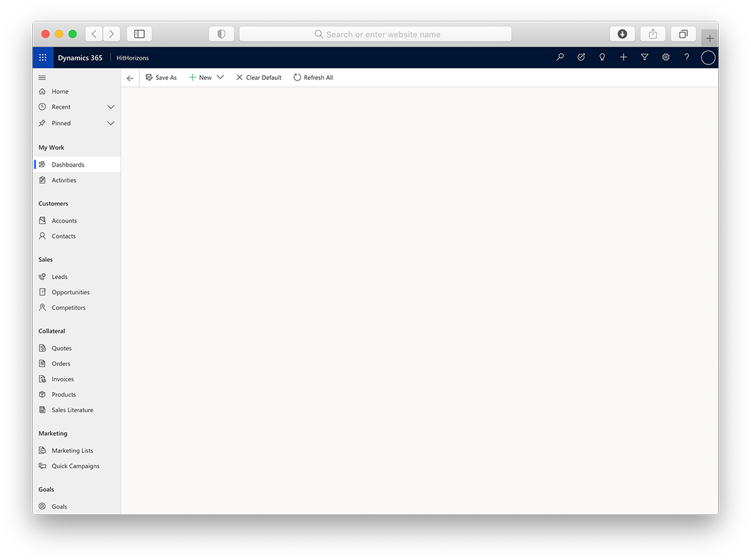
Task: Select Dashboards in the sidebar
Action: point(76,164)
